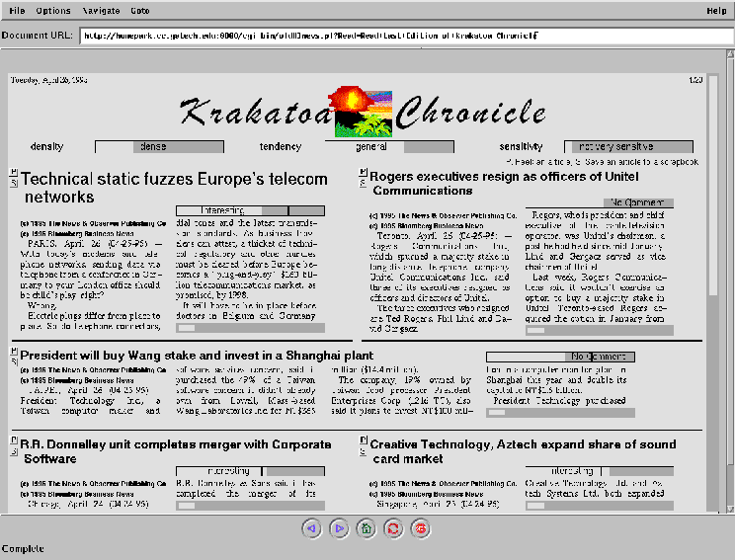Adjust the sensitivity slider
The image size is (735, 560).
(622, 147)
